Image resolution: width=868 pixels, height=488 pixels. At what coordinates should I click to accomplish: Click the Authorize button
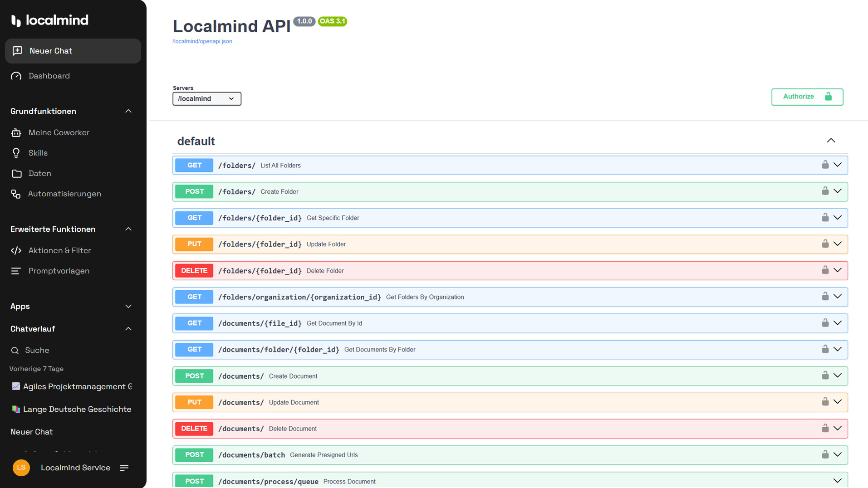pos(807,97)
